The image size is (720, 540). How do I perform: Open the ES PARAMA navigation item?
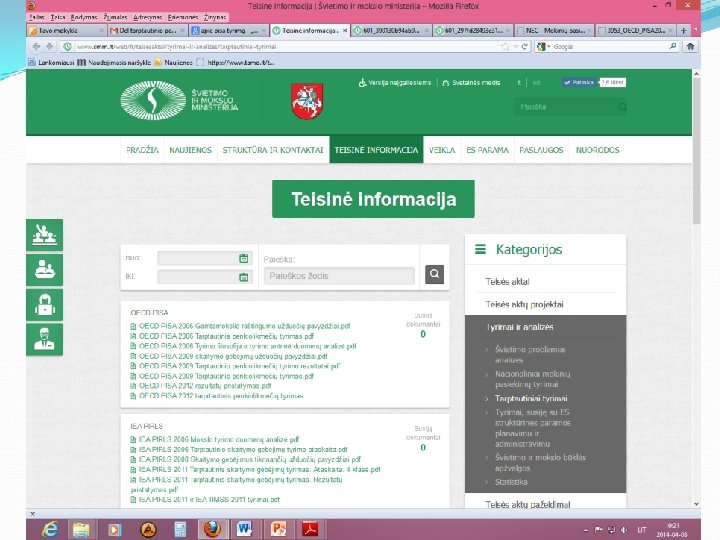pyautogui.click(x=487, y=150)
